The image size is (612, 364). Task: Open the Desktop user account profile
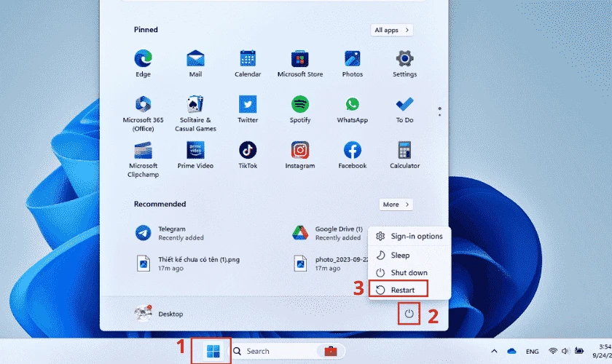[159, 313]
